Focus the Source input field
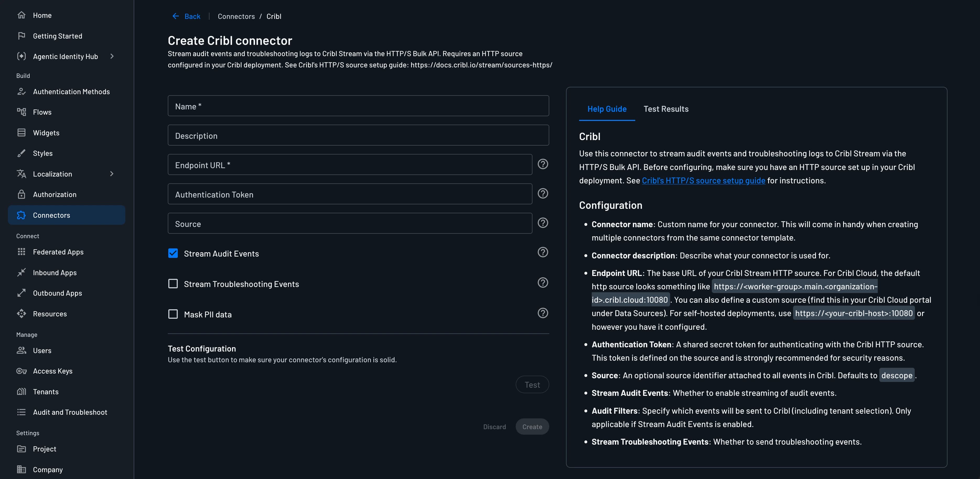The width and height of the screenshot is (980, 479). (350, 223)
